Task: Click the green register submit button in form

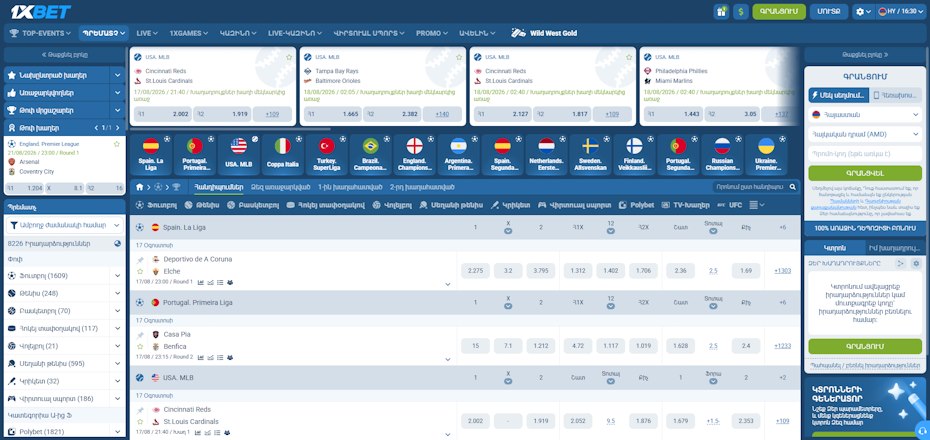Action: coord(865,174)
